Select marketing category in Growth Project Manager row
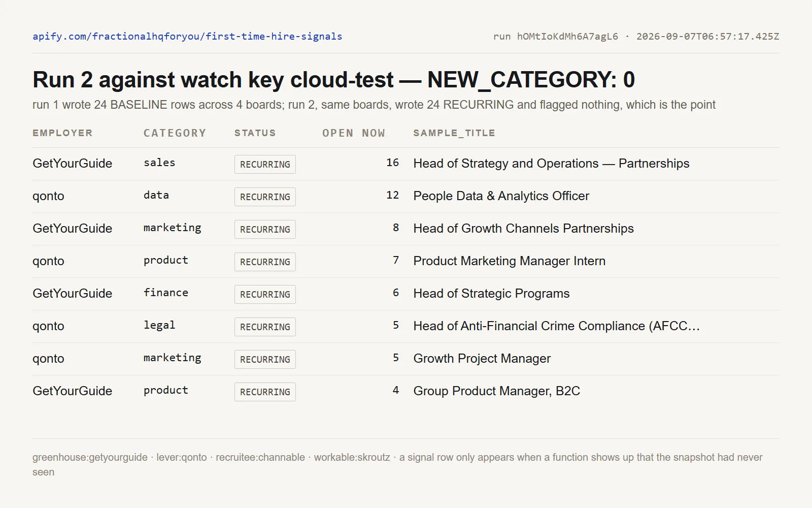This screenshot has height=508, width=812. pyautogui.click(x=173, y=358)
